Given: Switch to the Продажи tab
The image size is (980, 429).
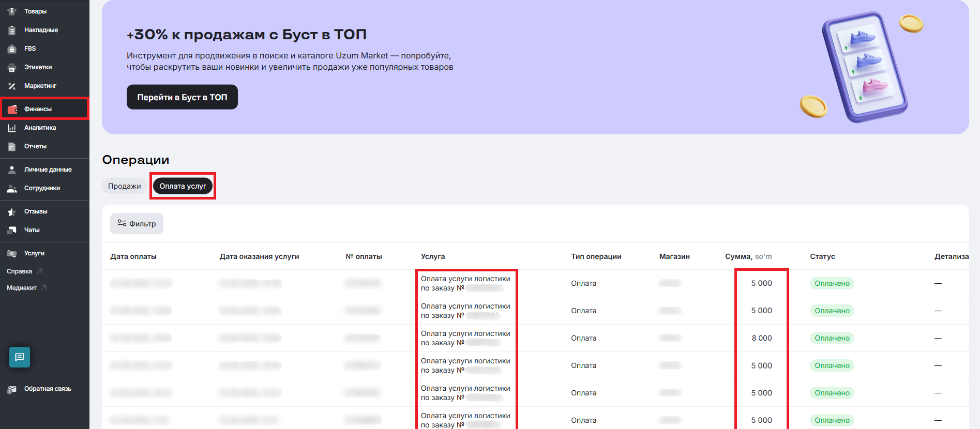Looking at the screenshot, I should [x=124, y=186].
